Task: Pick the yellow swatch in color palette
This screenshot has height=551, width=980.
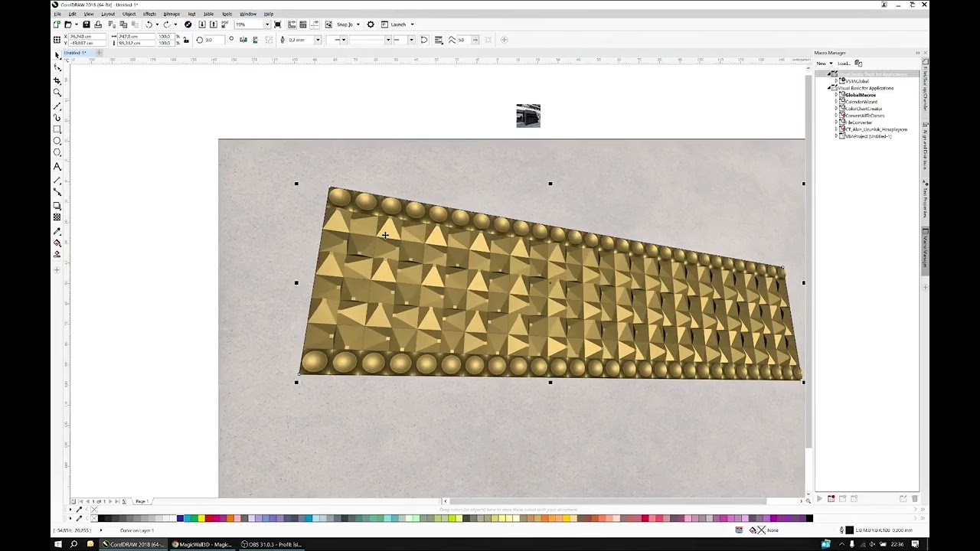Action: tap(201, 518)
